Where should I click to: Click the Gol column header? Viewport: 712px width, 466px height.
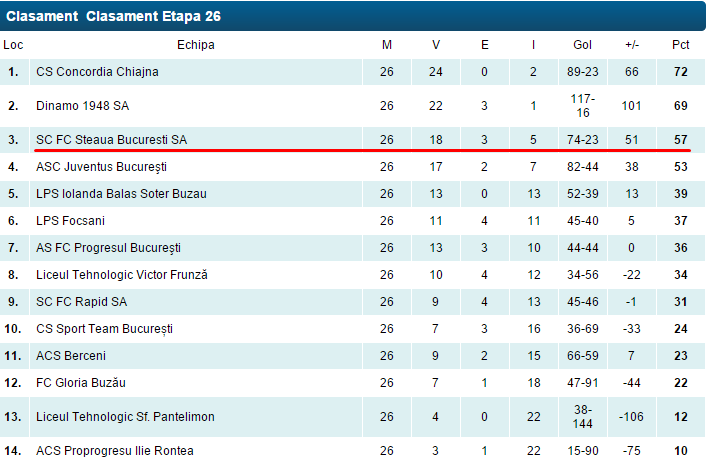click(x=582, y=45)
